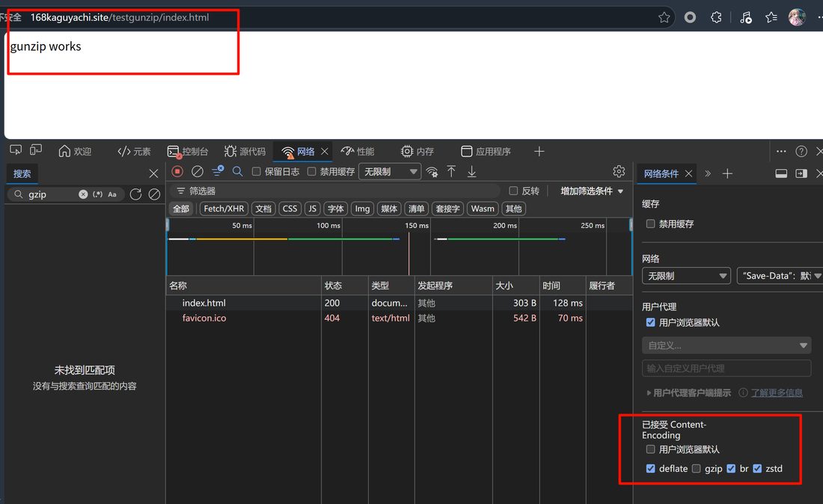
Task: Add a new DevTools tool tab
Action: click(x=539, y=152)
